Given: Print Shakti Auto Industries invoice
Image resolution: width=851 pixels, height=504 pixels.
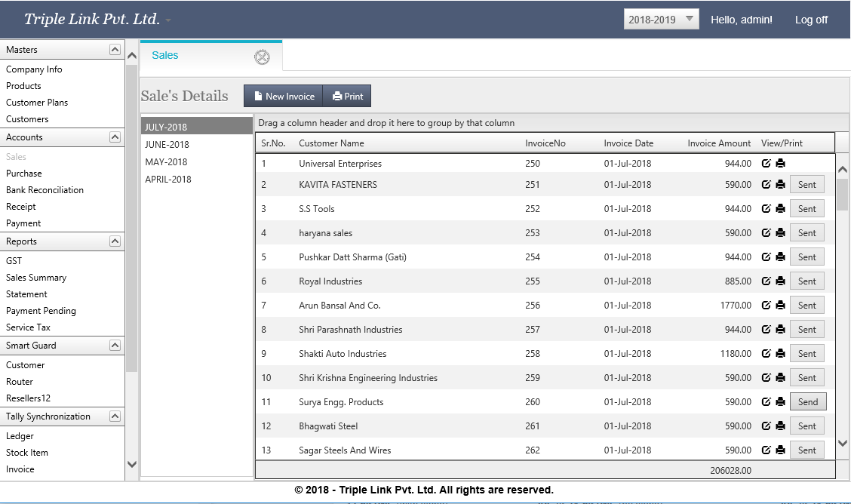Looking at the screenshot, I should tap(780, 353).
